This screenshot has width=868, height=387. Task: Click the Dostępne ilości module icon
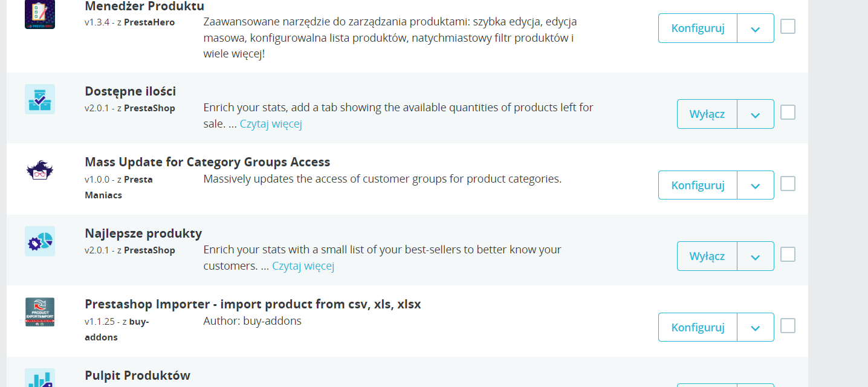(40, 99)
